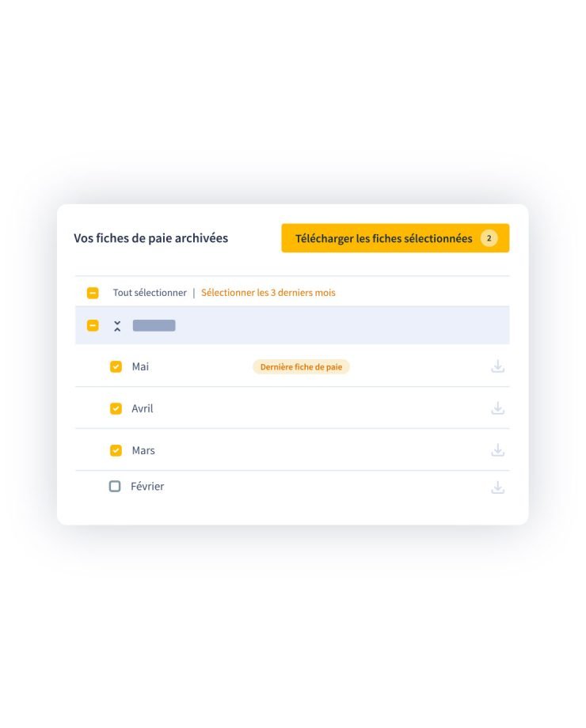Download the Mars payslip via its download icon
The height and width of the screenshot is (728, 586).
coord(498,450)
